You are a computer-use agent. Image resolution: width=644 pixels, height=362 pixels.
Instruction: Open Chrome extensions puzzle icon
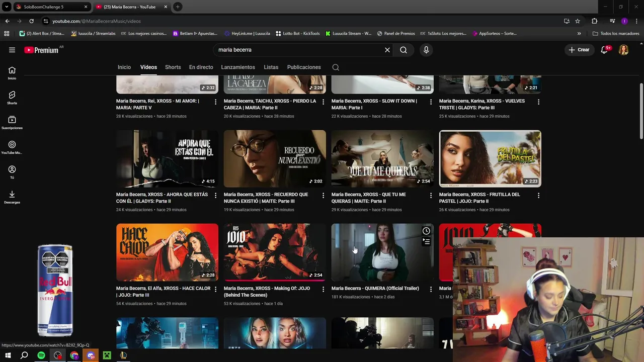[594, 21]
